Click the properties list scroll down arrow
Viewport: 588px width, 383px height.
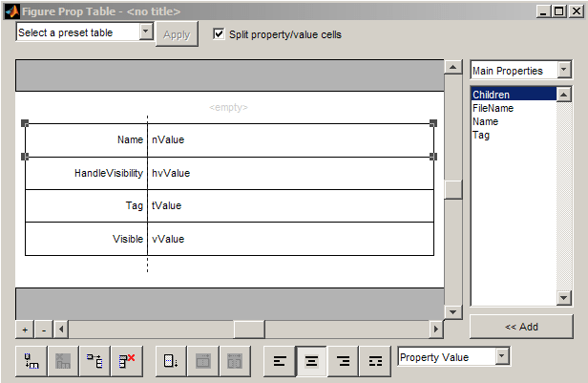pos(563,298)
